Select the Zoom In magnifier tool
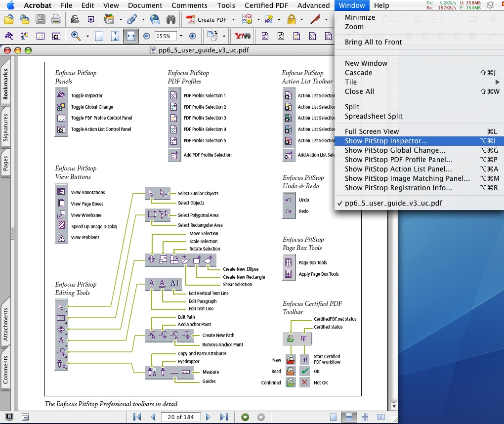The width and height of the screenshot is (504, 424). pyautogui.click(x=76, y=36)
